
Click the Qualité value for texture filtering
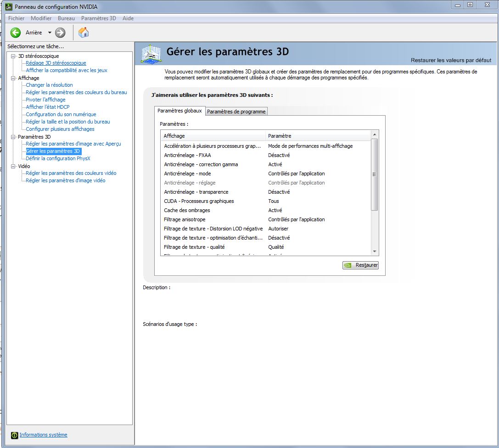click(276, 247)
